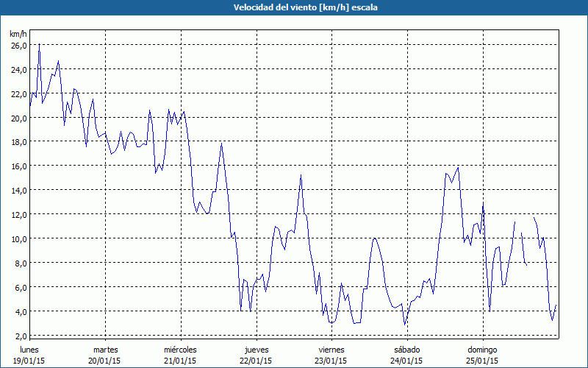This screenshot has width=588, height=368.
Task: Click the km/h unit label above the axis
Action: 18,34
